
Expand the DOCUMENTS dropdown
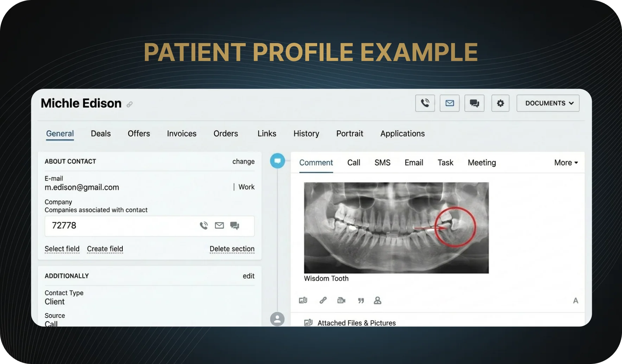coord(548,103)
